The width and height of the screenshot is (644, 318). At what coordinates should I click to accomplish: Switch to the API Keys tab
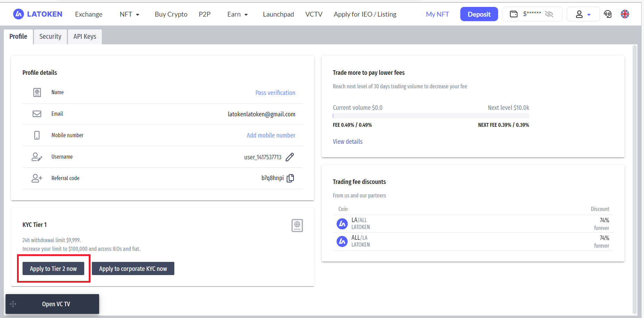click(85, 37)
